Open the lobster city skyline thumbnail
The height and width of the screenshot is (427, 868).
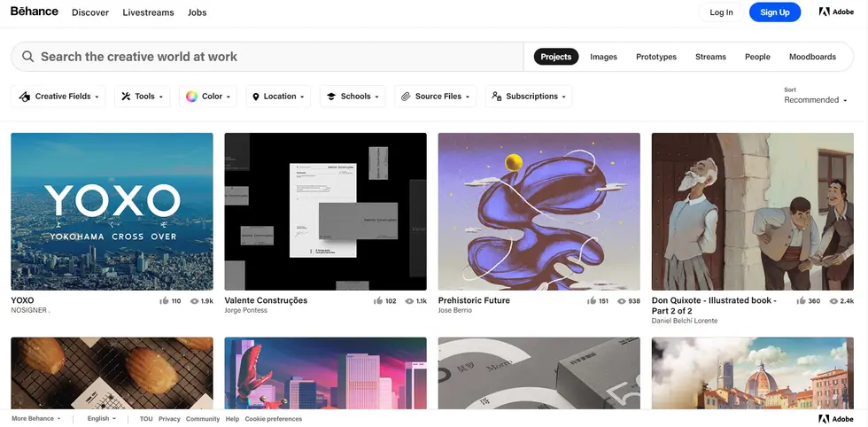click(326, 373)
